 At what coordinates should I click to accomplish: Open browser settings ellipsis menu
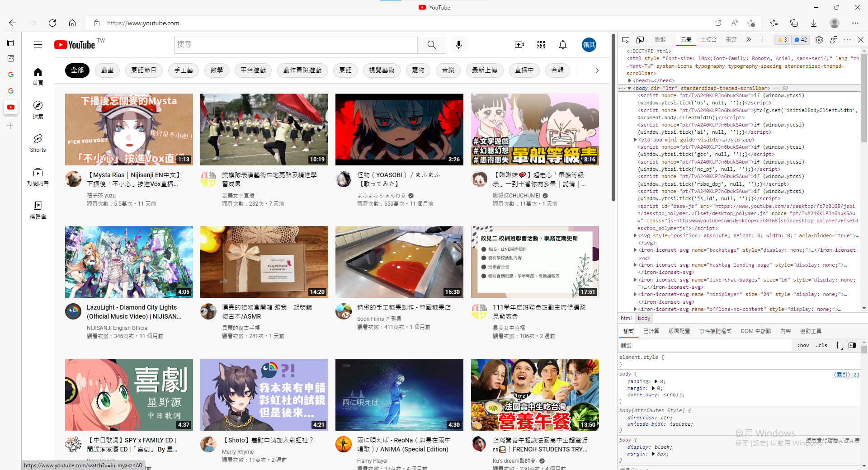coord(855,23)
